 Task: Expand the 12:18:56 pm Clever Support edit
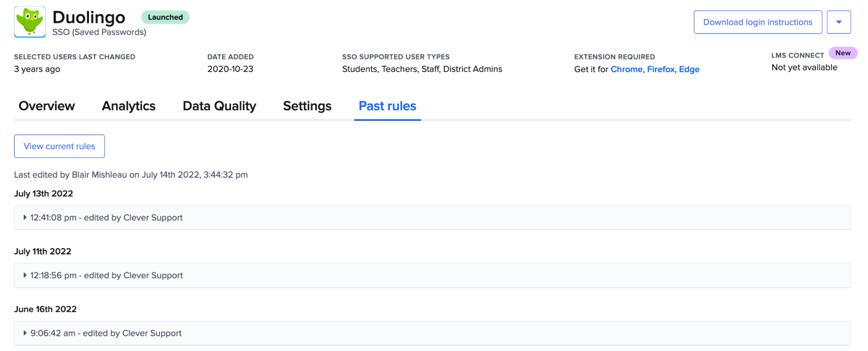106,275
